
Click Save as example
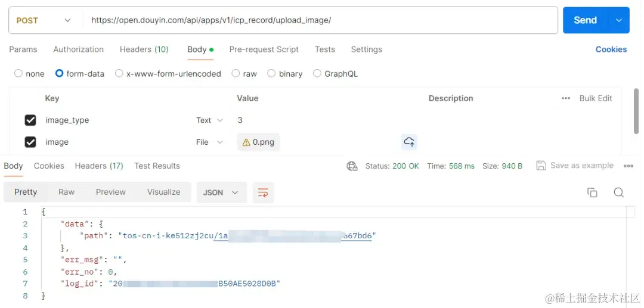tap(575, 165)
